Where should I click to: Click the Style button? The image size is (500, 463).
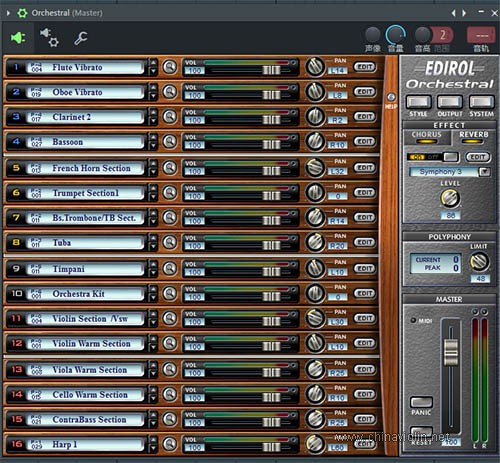[418, 102]
